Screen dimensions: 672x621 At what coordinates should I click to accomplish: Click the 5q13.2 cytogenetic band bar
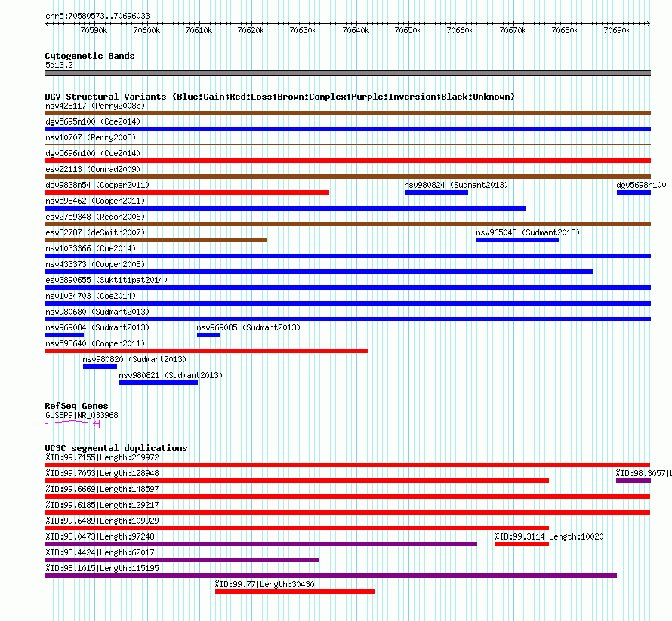coord(347,73)
